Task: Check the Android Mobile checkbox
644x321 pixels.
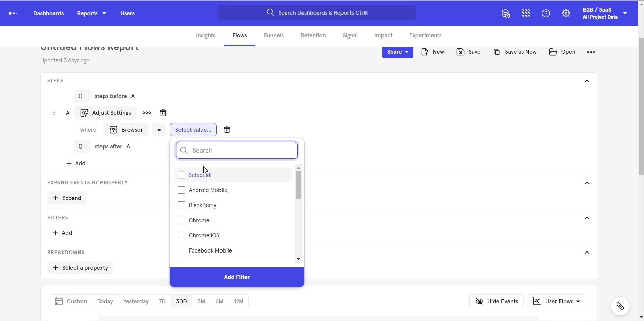Action: [182, 190]
